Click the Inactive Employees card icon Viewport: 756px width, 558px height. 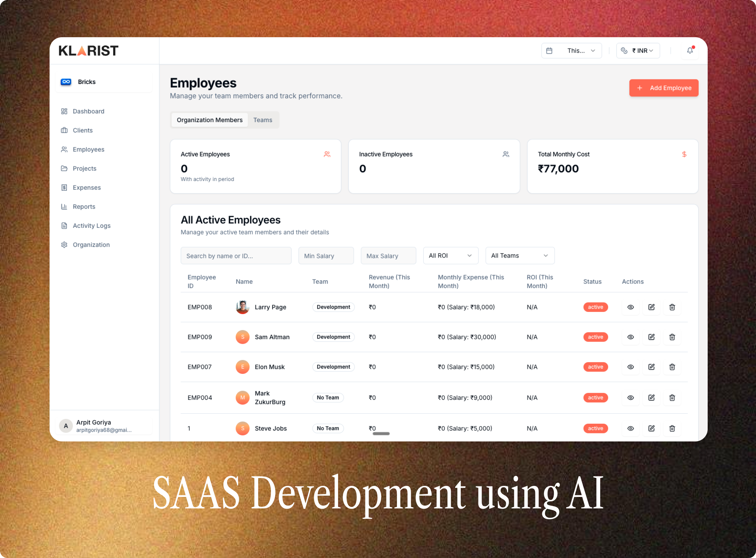(x=506, y=154)
